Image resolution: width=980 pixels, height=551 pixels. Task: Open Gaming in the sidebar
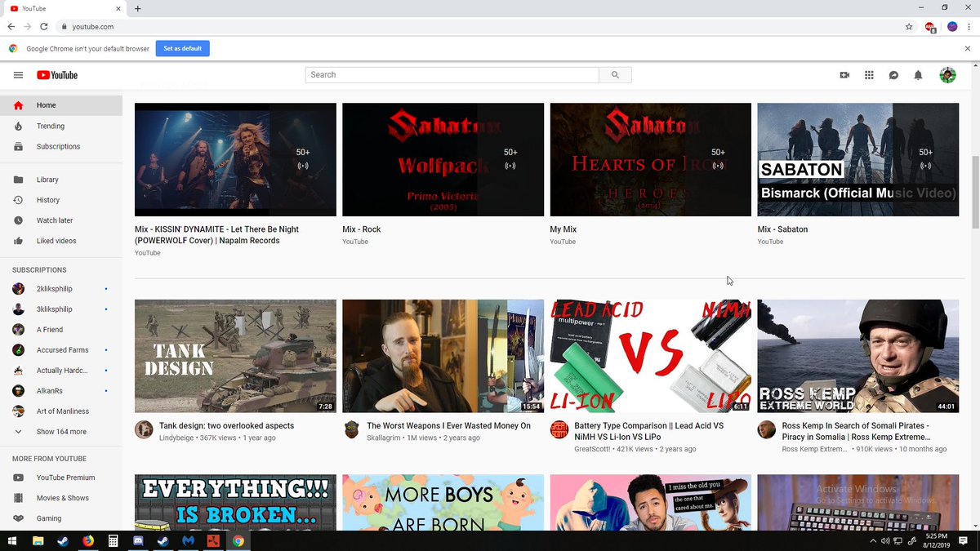click(61, 518)
